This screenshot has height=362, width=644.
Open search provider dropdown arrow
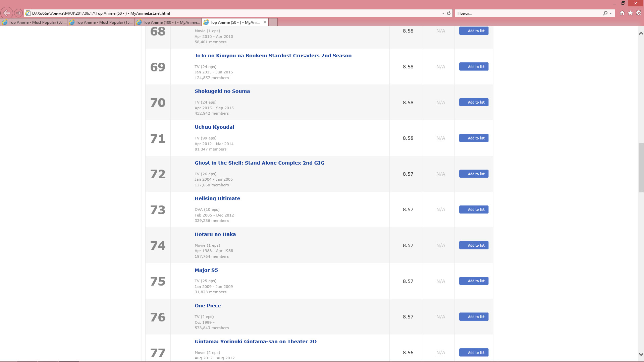point(610,13)
